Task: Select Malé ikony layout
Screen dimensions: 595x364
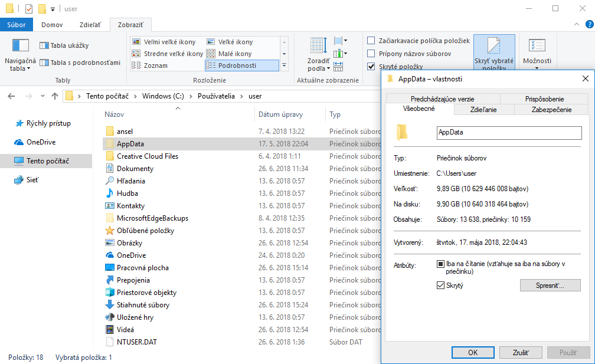Action: coord(229,54)
